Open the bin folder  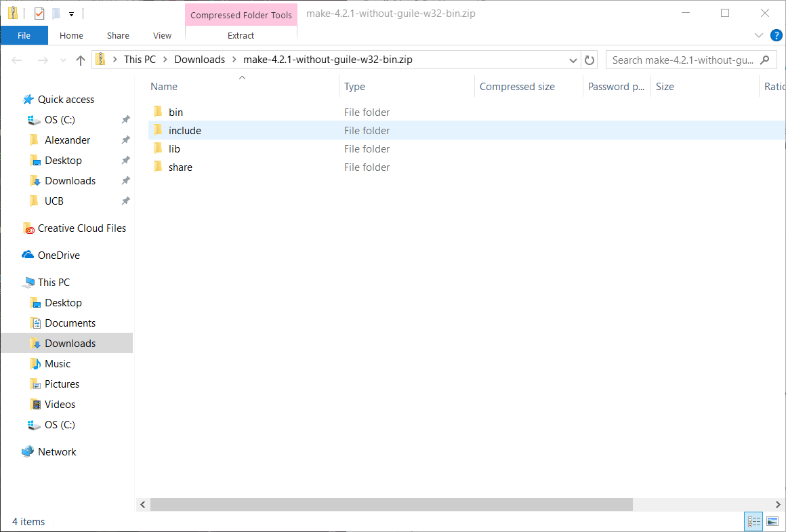coord(175,112)
